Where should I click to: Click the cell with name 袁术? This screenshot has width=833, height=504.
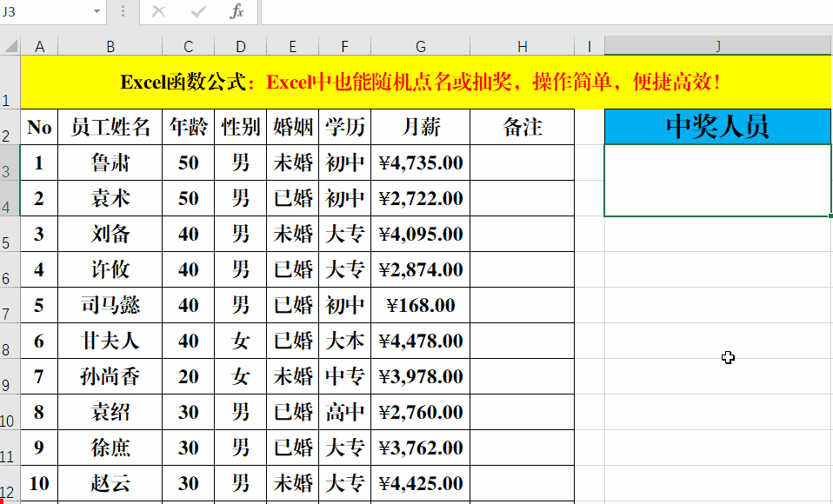(x=110, y=198)
